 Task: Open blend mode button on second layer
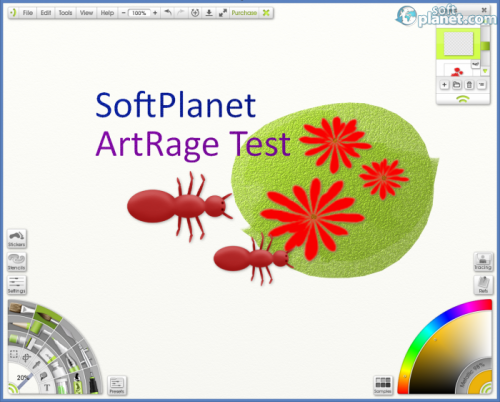[476, 64]
